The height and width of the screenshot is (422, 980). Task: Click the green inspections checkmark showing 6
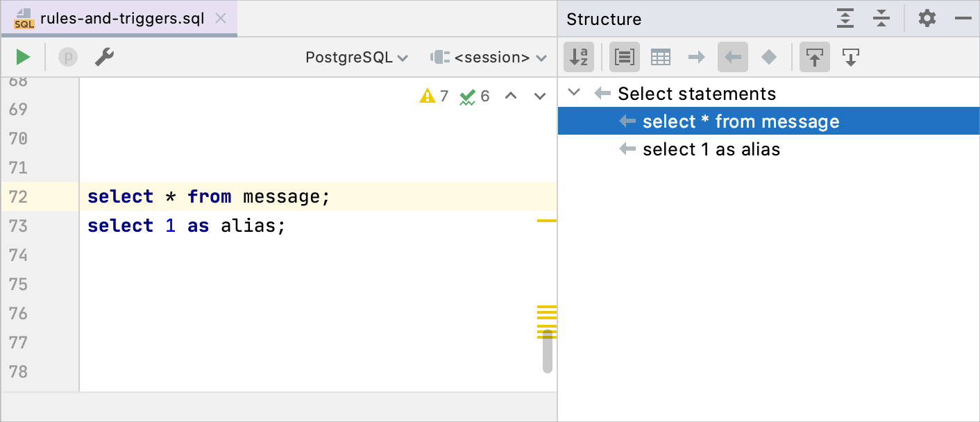tap(473, 96)
